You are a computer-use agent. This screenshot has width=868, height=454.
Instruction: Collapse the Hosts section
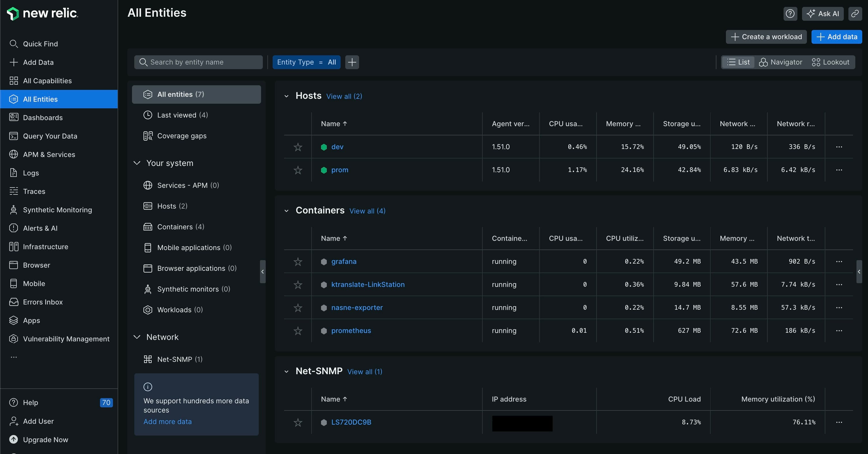click(x=286, y=97)
